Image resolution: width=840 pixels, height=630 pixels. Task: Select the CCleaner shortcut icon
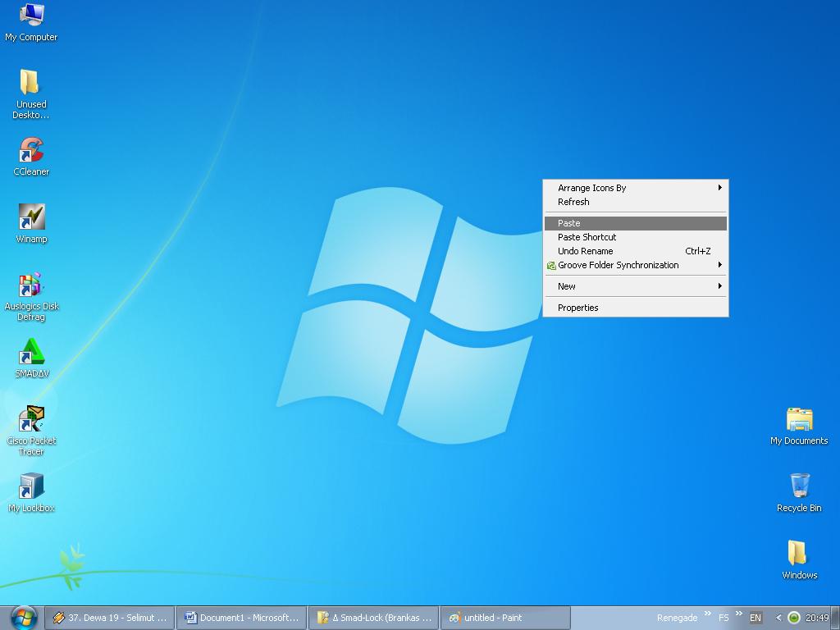(x=31, y=157)
